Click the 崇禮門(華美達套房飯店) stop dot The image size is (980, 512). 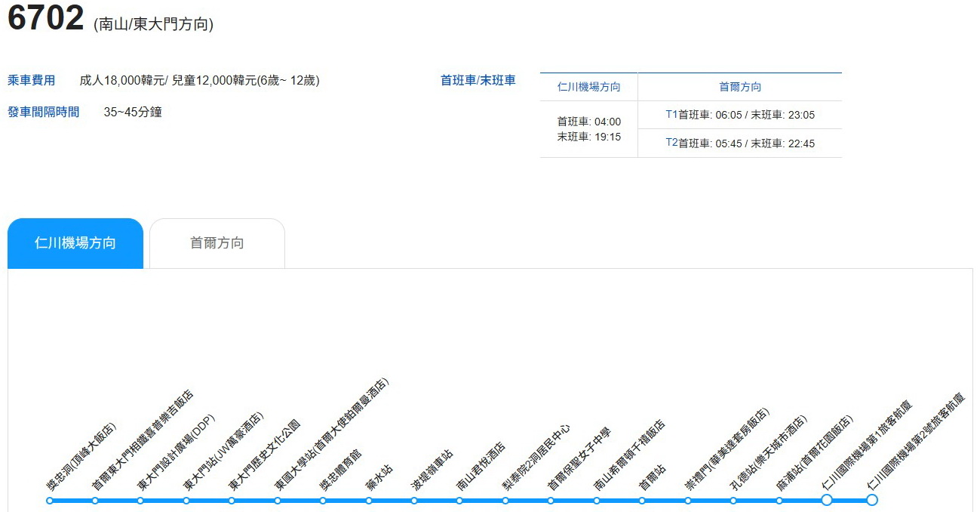point(687,500)
